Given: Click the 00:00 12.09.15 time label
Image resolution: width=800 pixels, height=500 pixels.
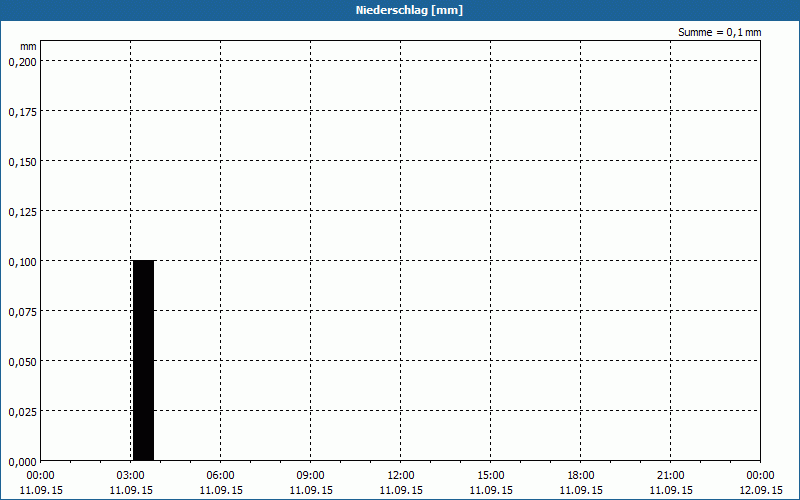Looking at the screenshot, I should click(761, 483).
